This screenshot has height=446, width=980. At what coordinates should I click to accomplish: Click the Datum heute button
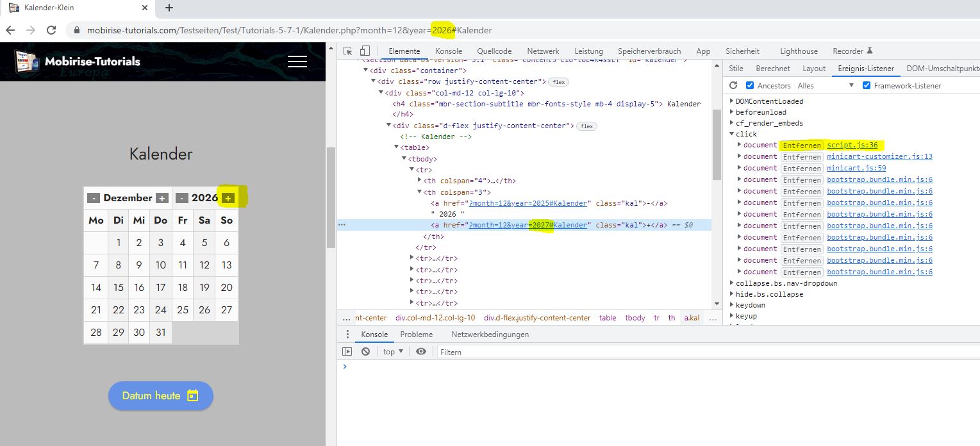pyautogui.click(x=160, y=395)
